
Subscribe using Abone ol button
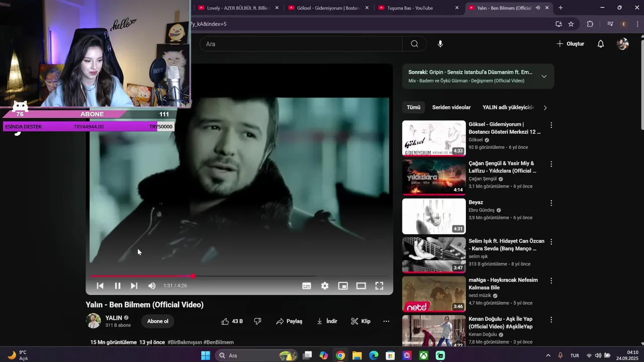click(x=157, y=321)
